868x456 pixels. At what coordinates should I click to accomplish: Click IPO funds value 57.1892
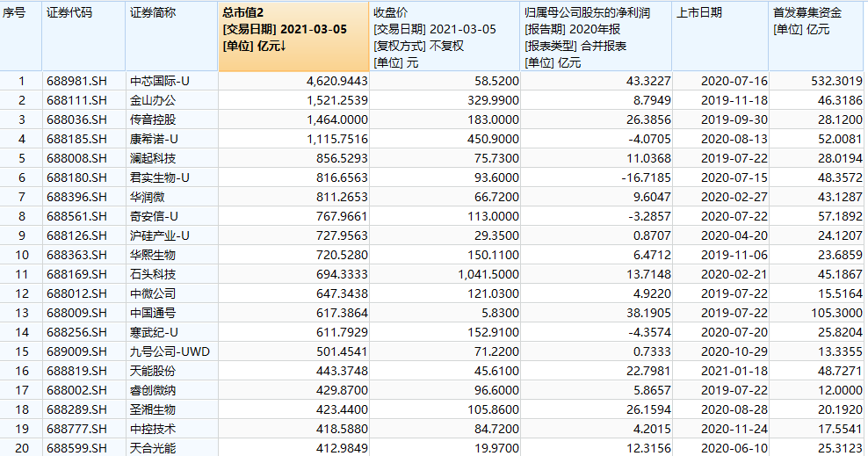[840, 216]
